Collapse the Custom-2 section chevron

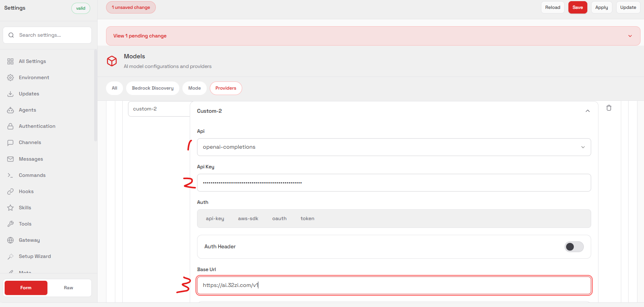point(588,111)
